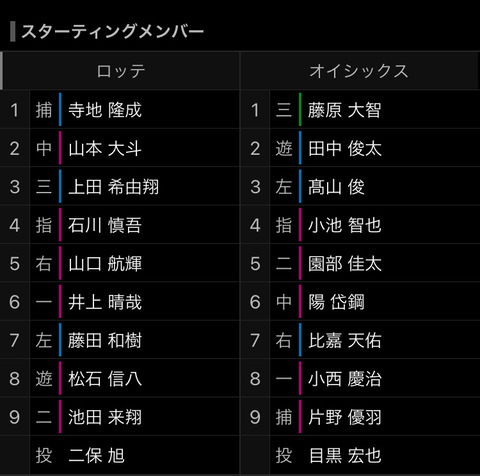
Task: Open player 井上 晴哉
Action: (105, 302)
